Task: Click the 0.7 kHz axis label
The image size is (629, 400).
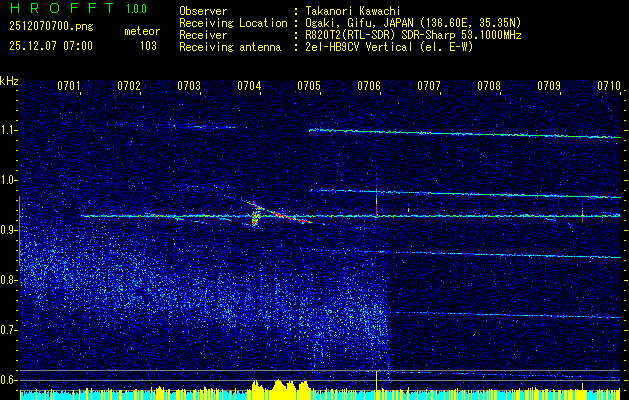Action: click(x=8, y=330)
